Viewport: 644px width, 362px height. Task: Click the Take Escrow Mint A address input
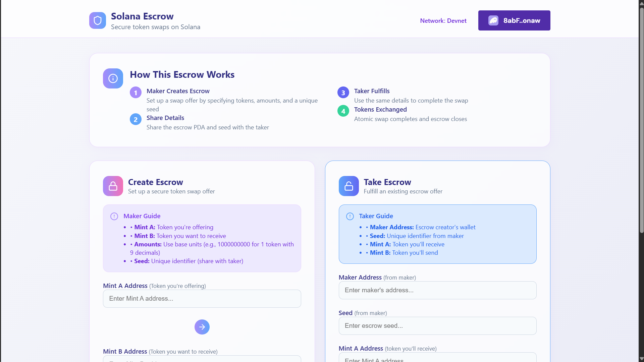click(437, 357)
